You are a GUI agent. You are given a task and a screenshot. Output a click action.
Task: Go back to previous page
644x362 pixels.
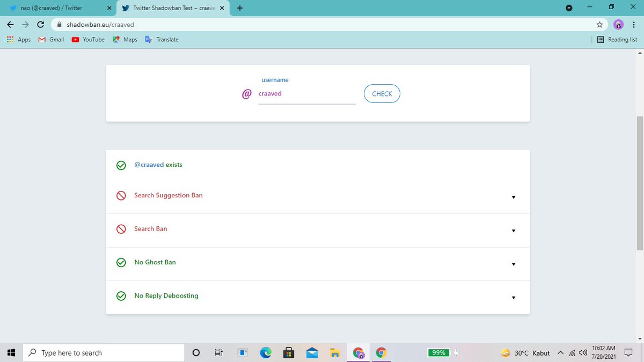coord(10,24)
